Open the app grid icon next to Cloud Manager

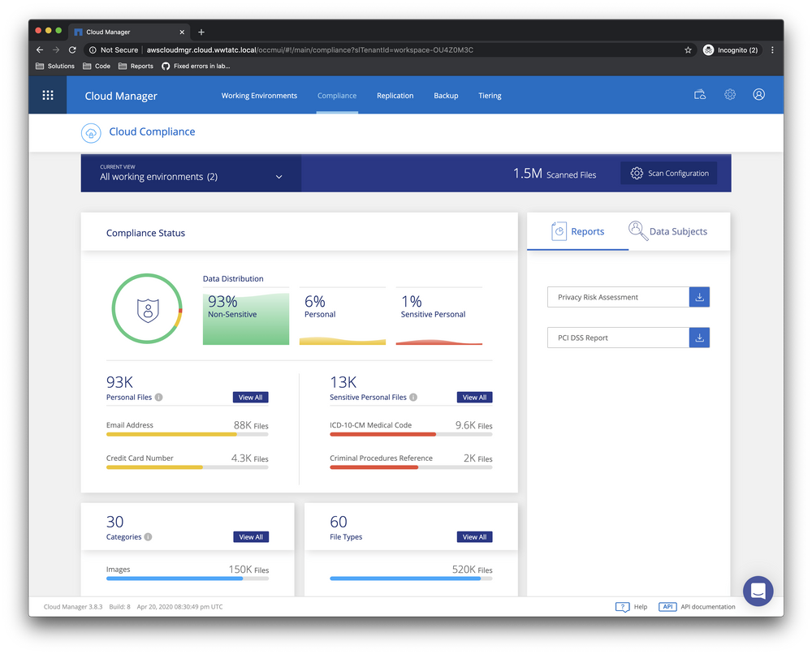(48, 94)
